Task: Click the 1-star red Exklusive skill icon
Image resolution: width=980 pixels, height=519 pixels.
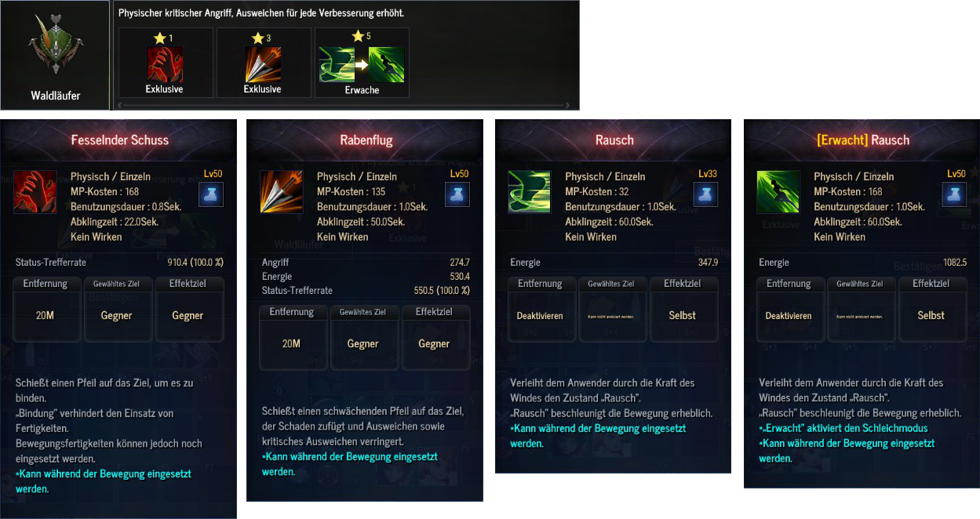Action: pyautogui.click(x=165, y=64)
